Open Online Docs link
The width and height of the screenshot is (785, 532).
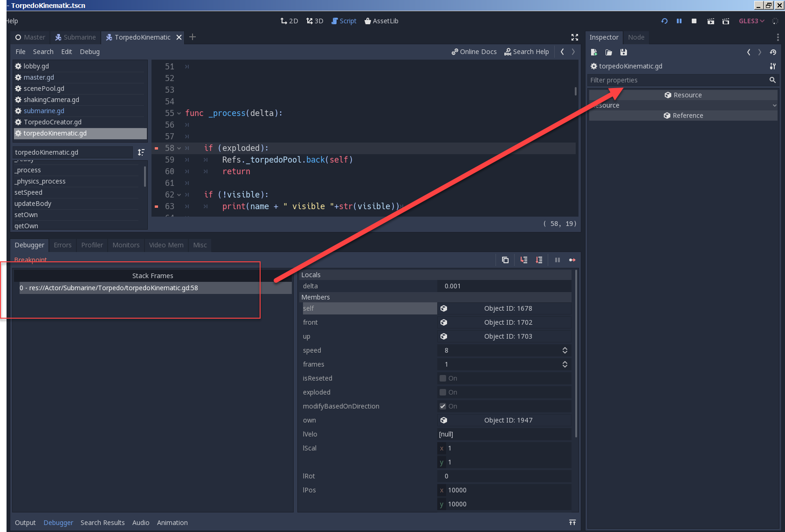pyautogui.click(x=474, y=52)
